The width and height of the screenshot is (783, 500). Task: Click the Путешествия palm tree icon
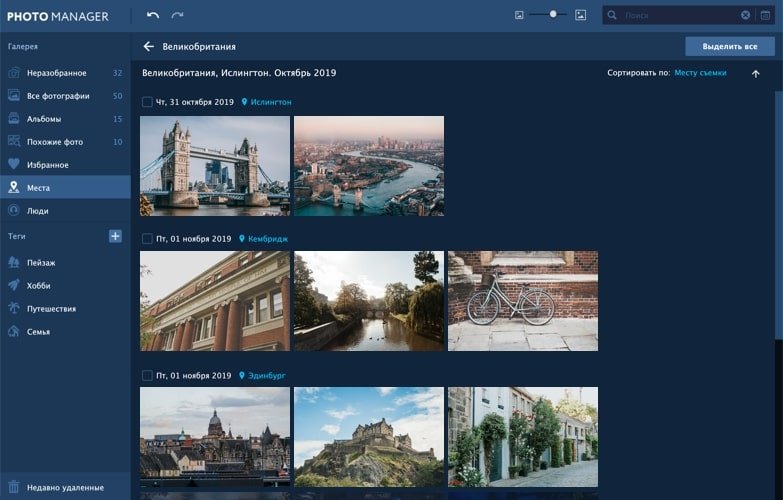(14, 308)
